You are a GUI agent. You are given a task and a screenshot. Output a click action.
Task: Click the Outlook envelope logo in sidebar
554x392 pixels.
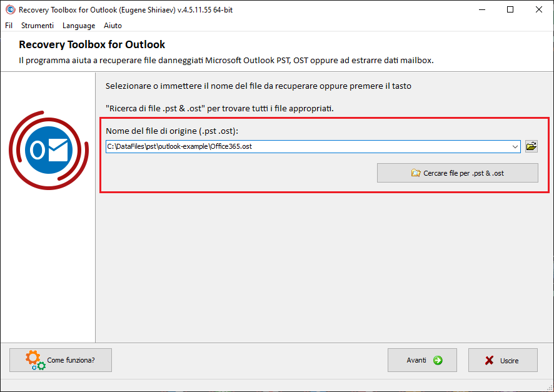click(x=49, y=150)
